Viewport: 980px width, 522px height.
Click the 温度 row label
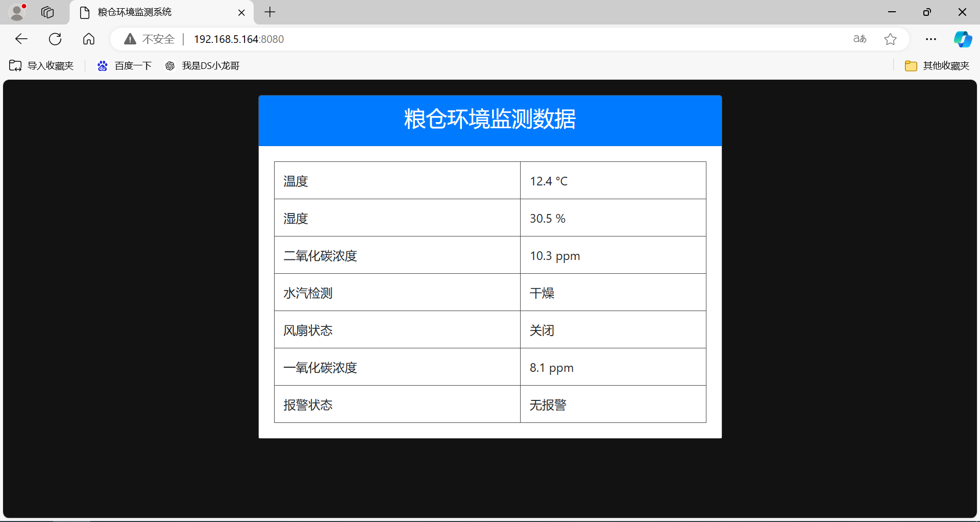296,181
